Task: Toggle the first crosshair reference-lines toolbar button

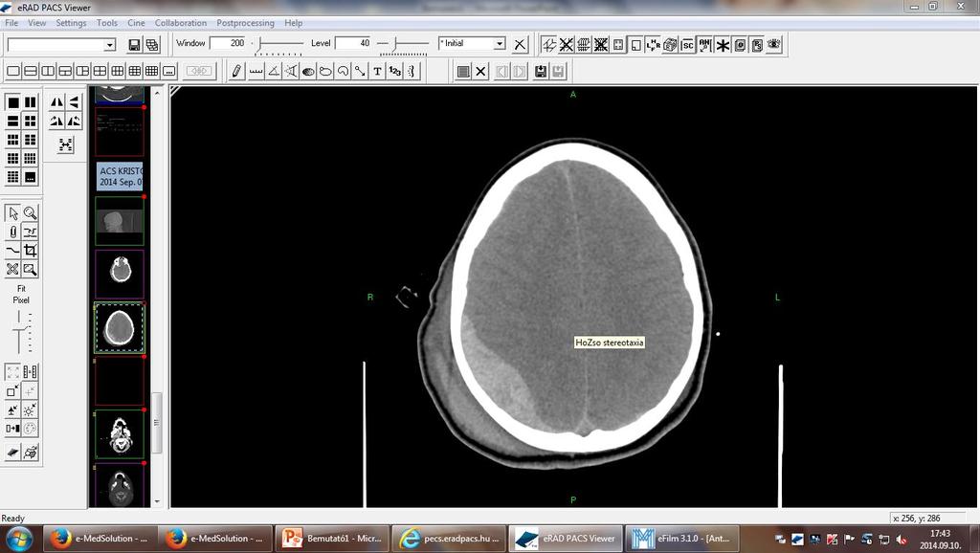Action: 548,45
